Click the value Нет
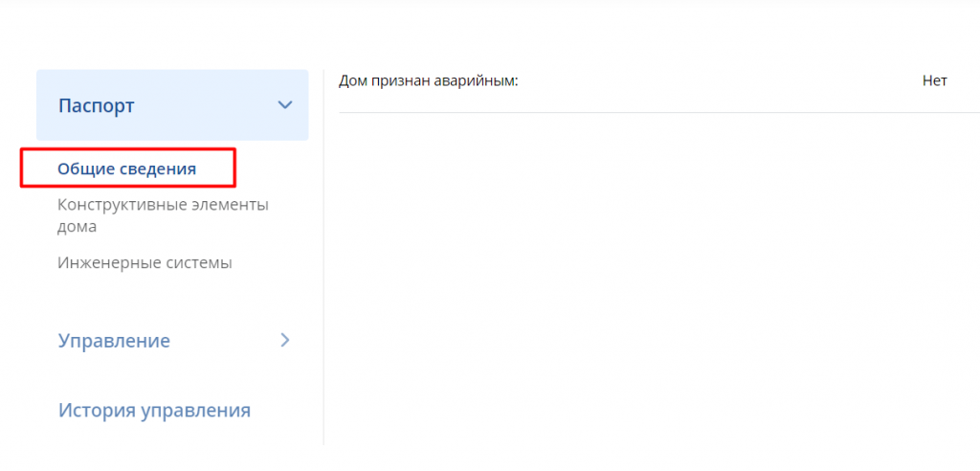Image resolution: width=980 pixels, height=471 pixels. (x=934, y=80)
